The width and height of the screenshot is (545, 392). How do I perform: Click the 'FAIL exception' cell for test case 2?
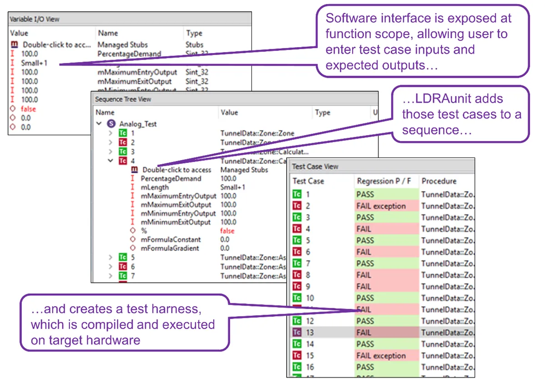[387, 206]
